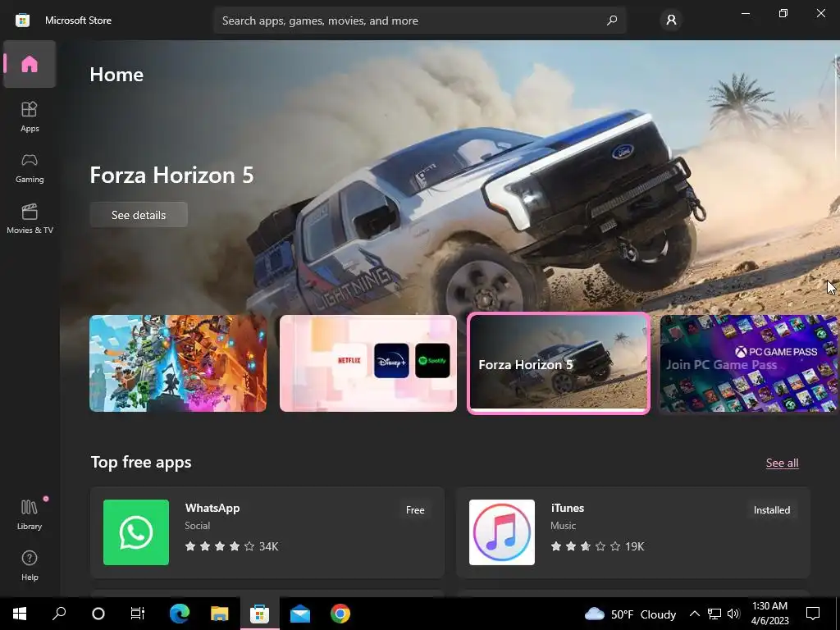Open the user account profile icon

[671, 21]
